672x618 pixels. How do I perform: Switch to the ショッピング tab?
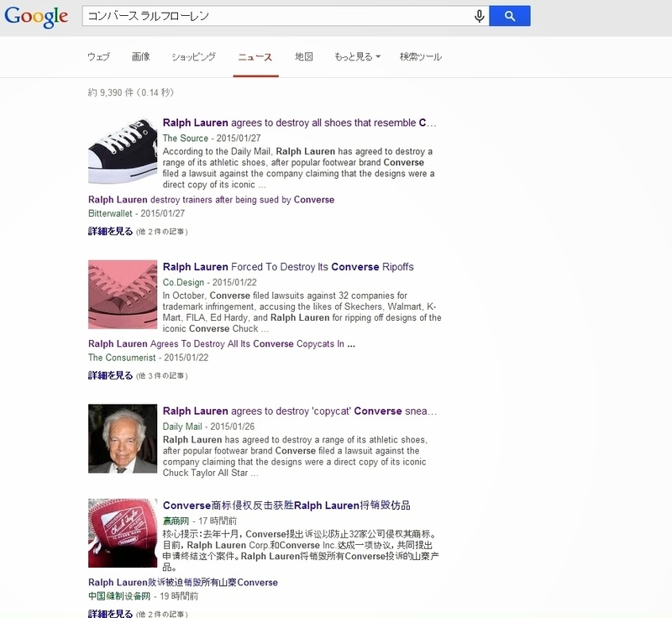click(193, 56)
